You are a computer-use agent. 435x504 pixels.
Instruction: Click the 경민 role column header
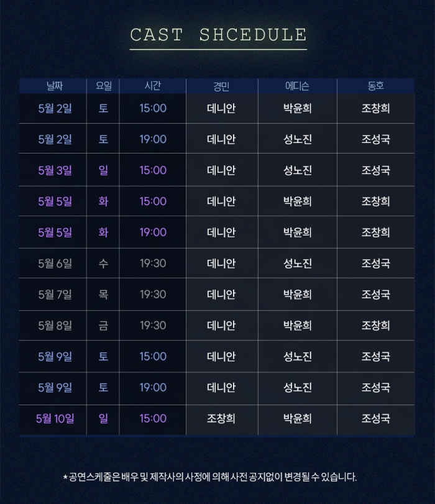coord(221,86)
